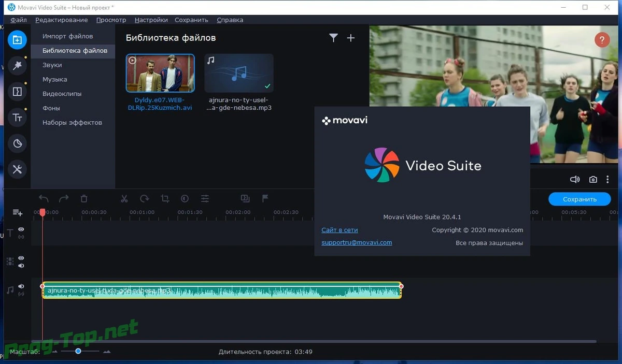
Task: Rotate the clip with the rotate icon
Action: [x=145, y=198]
